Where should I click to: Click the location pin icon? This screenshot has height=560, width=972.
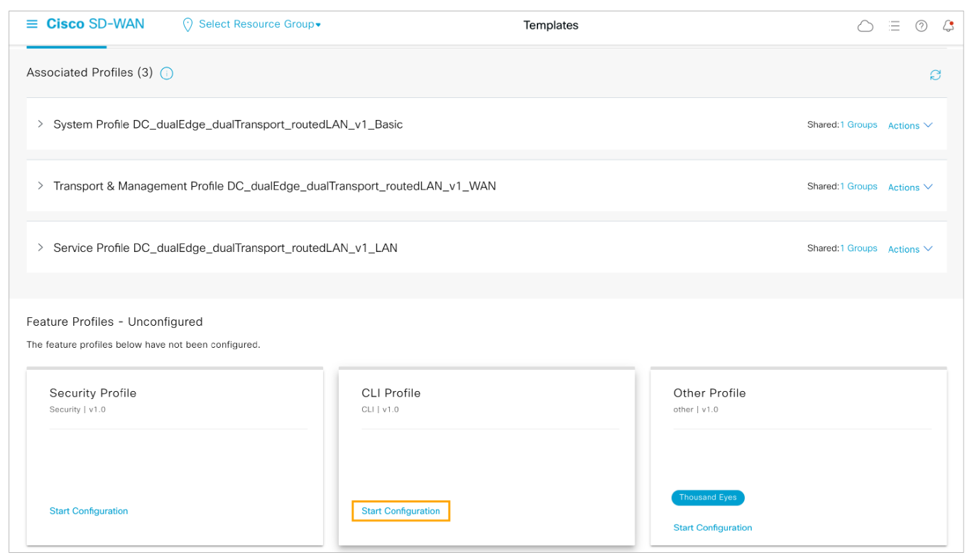point(187,25)
